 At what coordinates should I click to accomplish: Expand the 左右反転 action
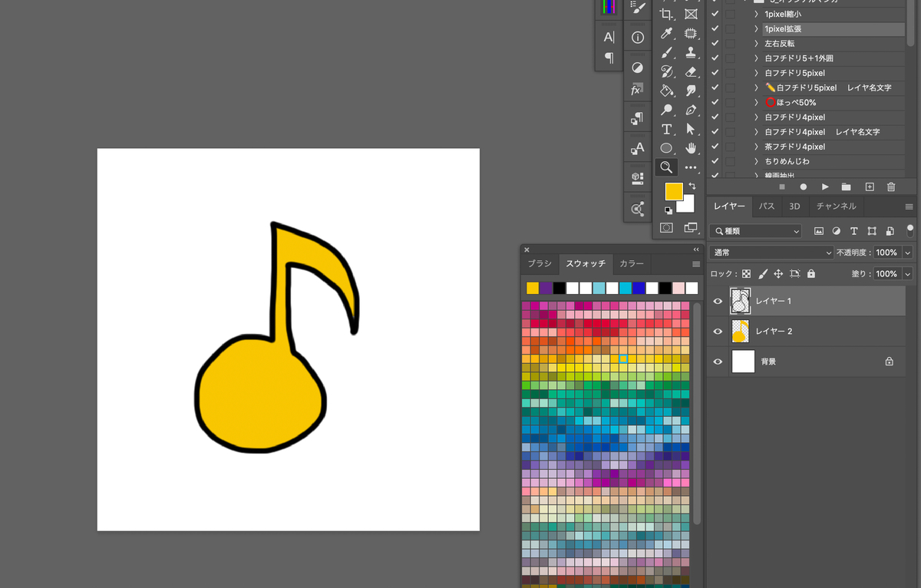pos(756,43)
